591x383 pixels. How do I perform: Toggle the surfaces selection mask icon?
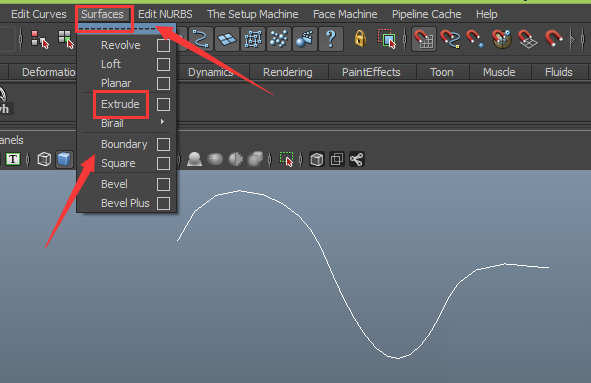(227, 39)
